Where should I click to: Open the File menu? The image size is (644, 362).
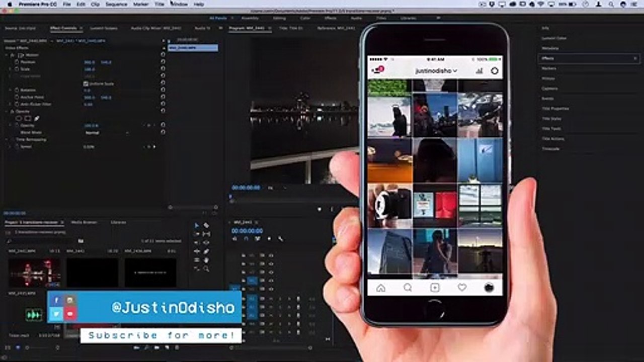[66, 4]
